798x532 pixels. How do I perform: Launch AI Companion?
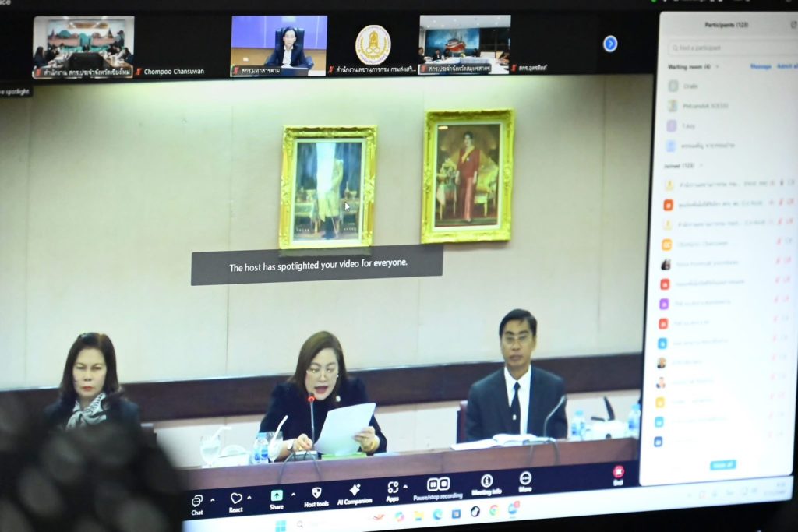point(355,491)
